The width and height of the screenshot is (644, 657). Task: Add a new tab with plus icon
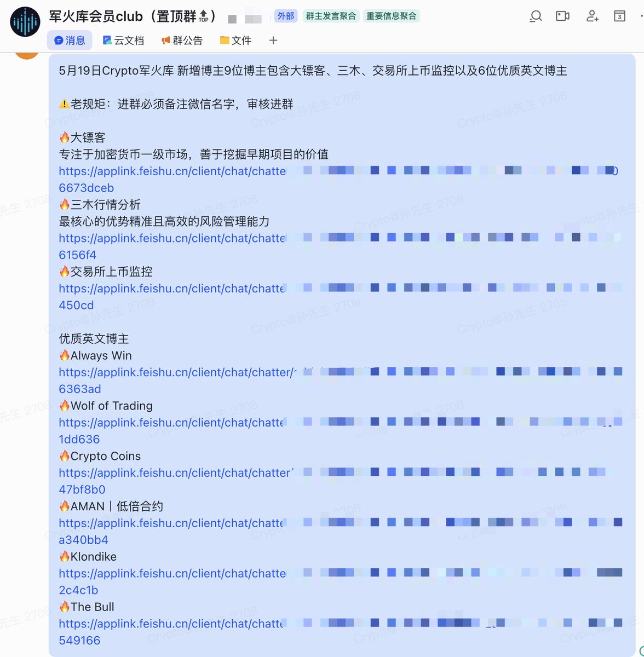(x=273, y=40)
